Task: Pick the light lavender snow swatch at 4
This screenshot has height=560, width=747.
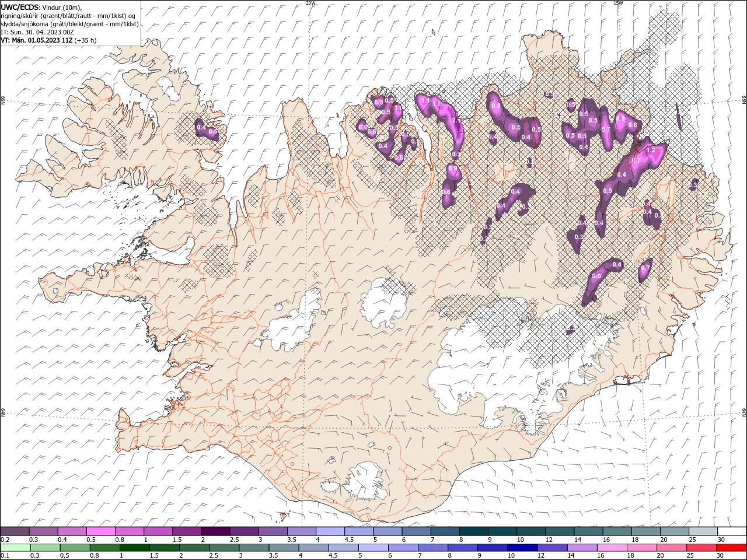Action: (330, 531)
